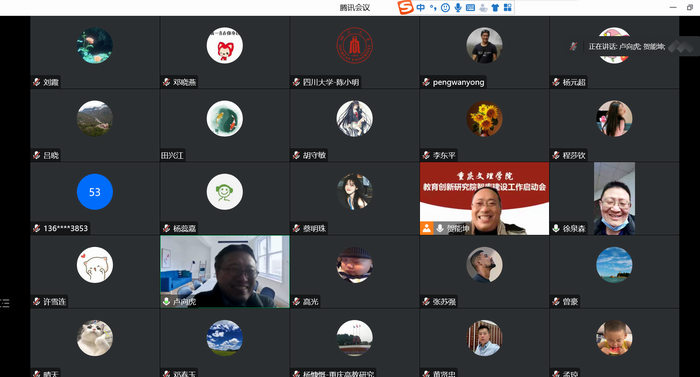Click muted mic icon beside 曾豪

(556, 302)
